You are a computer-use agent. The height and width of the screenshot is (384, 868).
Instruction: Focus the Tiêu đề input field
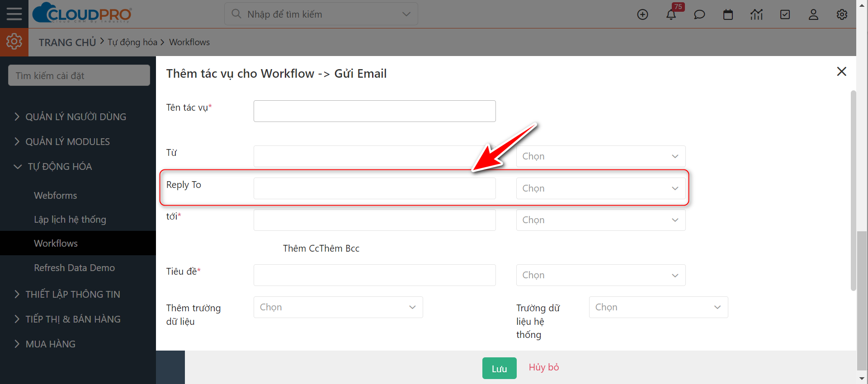click(375, 275)
